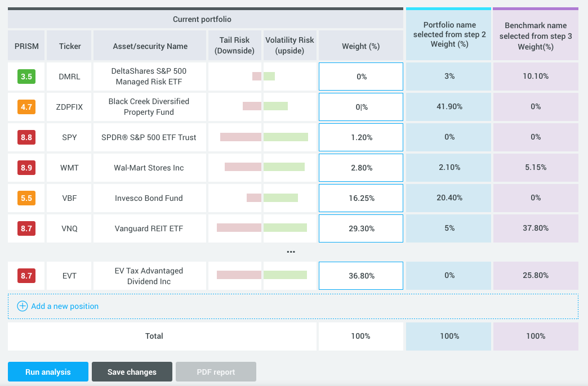
Task: Click SPY's downside tail risk bar
Action: point(241,137)
